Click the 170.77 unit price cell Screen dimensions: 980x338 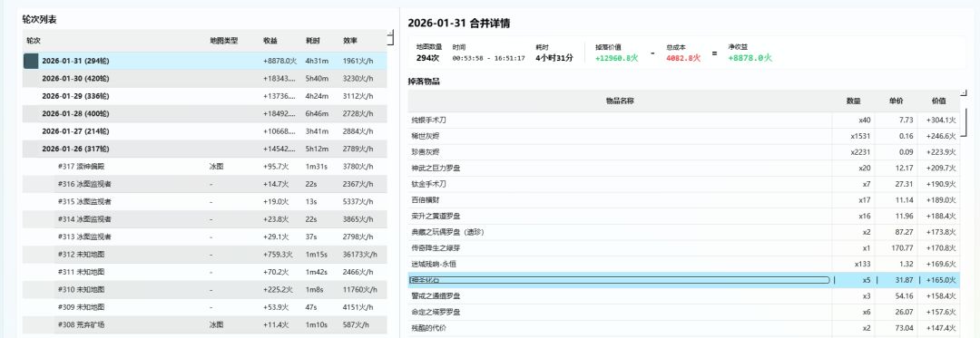coord(902,248)
